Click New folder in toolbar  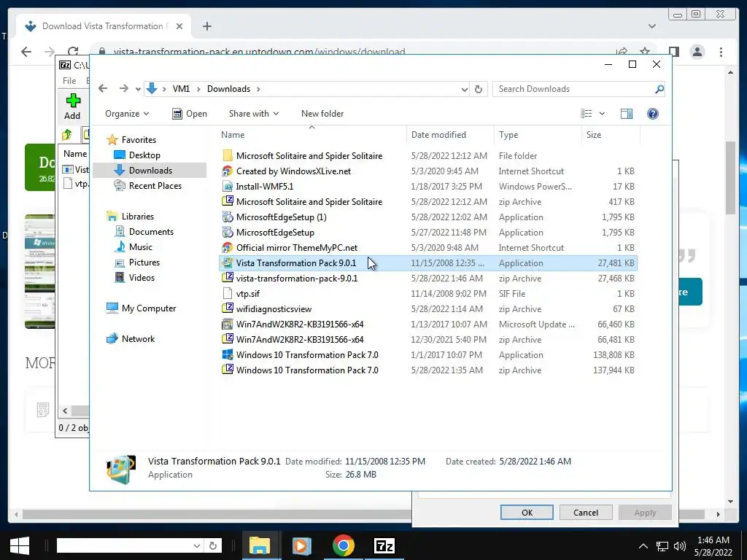[322, 113]
